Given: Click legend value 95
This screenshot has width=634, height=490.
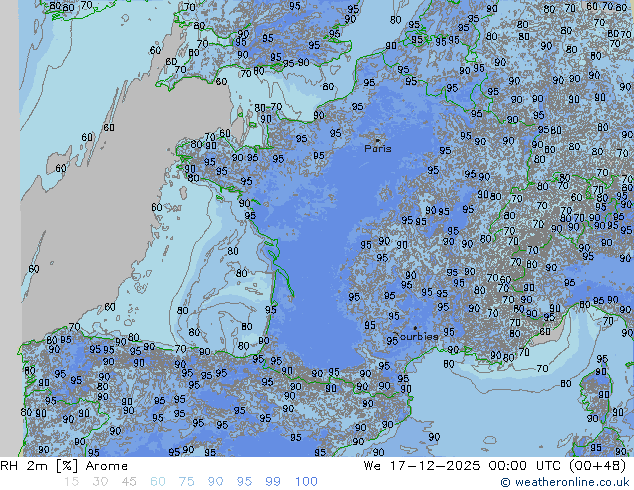Looking at the screenshot, I should tap(244, 482).
